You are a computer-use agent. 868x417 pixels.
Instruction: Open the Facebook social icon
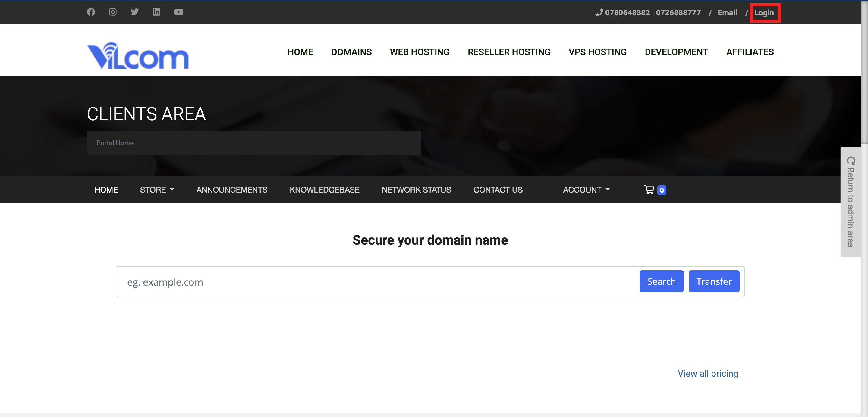(x=91, y=12)
